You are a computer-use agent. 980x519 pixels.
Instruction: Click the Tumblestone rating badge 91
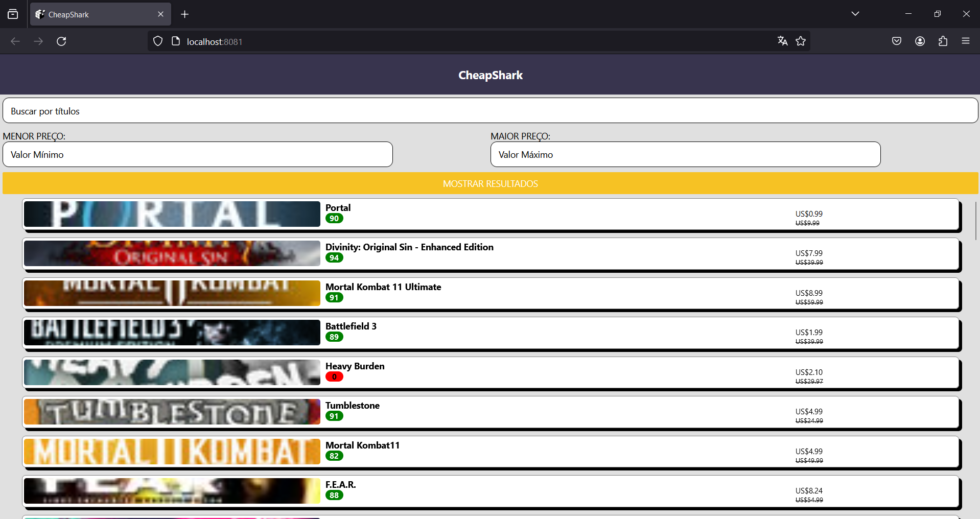click(334, 416)
